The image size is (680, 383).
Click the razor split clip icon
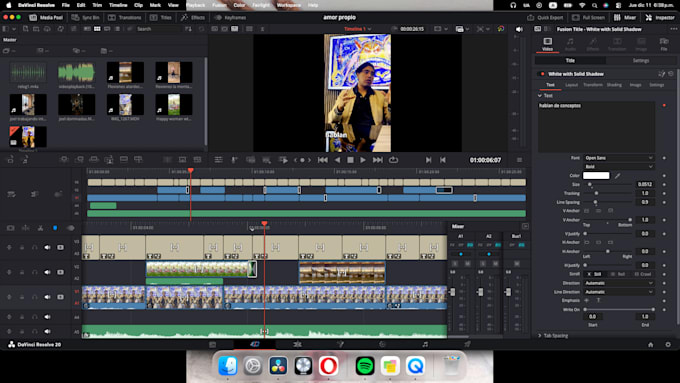(x=40, y=228)
